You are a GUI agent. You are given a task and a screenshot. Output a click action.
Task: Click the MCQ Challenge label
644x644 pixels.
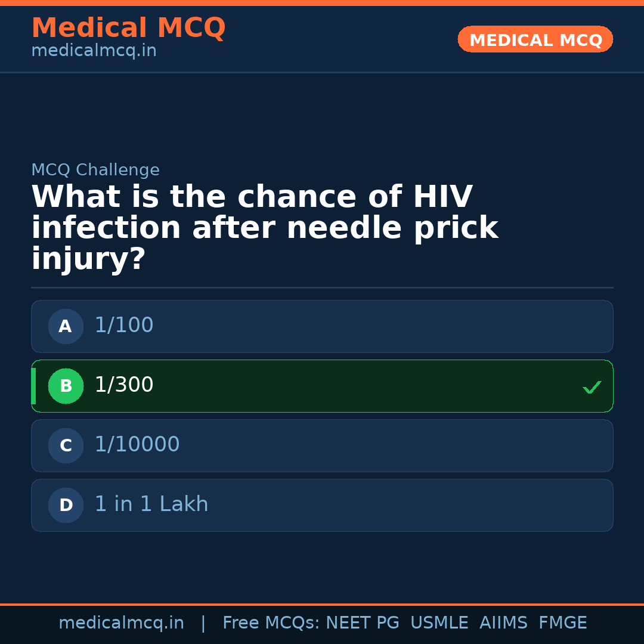[x=95, y=171]
